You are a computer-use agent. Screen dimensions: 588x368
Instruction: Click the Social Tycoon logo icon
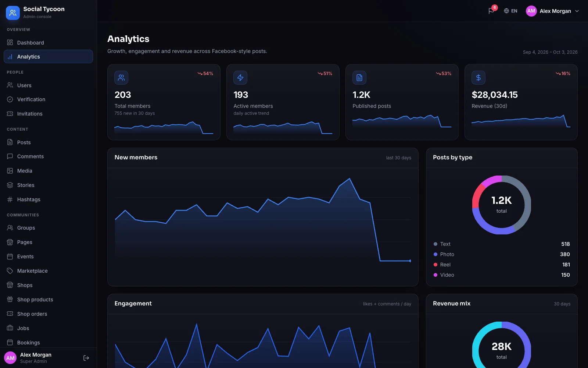[x=13, y=13]
